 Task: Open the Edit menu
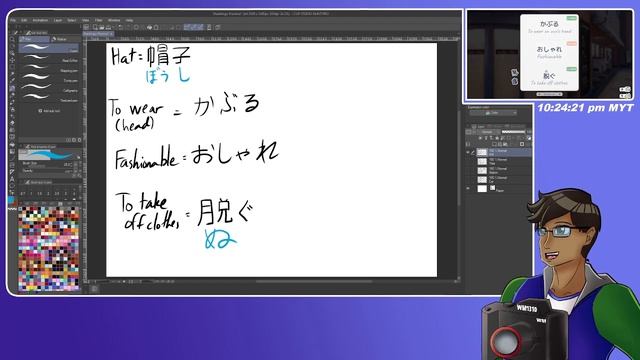pyautogui.click(x=24, y=20)
